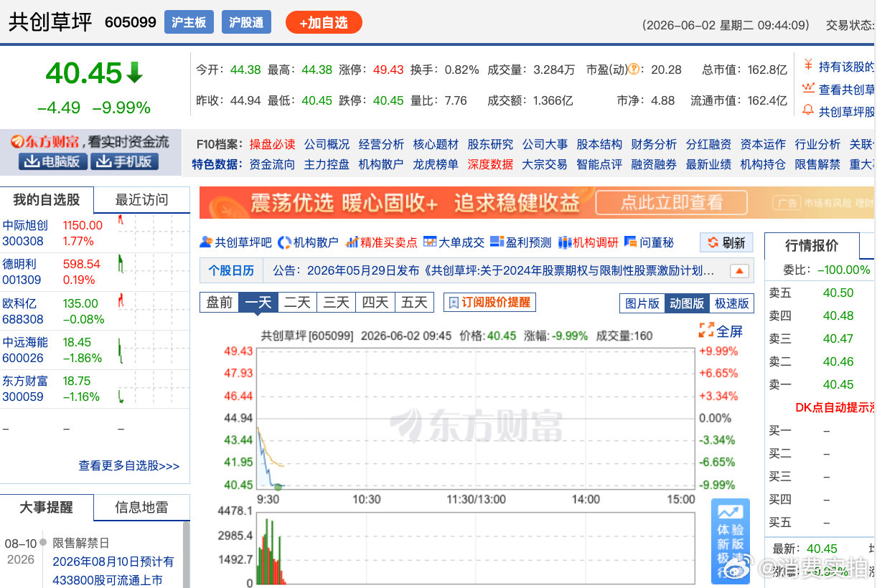
Task: Open 财务分析 F10 link
Action: coord(654,144)
